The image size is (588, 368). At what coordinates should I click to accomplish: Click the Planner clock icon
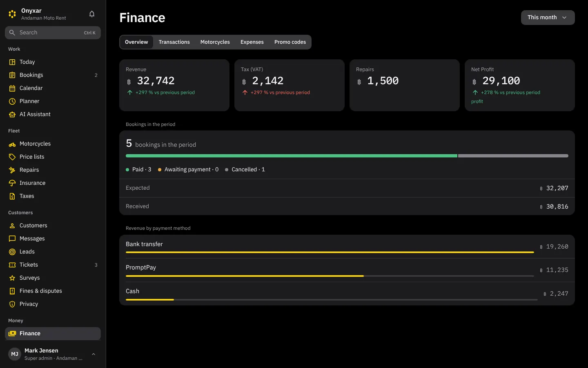pos(12,101)
